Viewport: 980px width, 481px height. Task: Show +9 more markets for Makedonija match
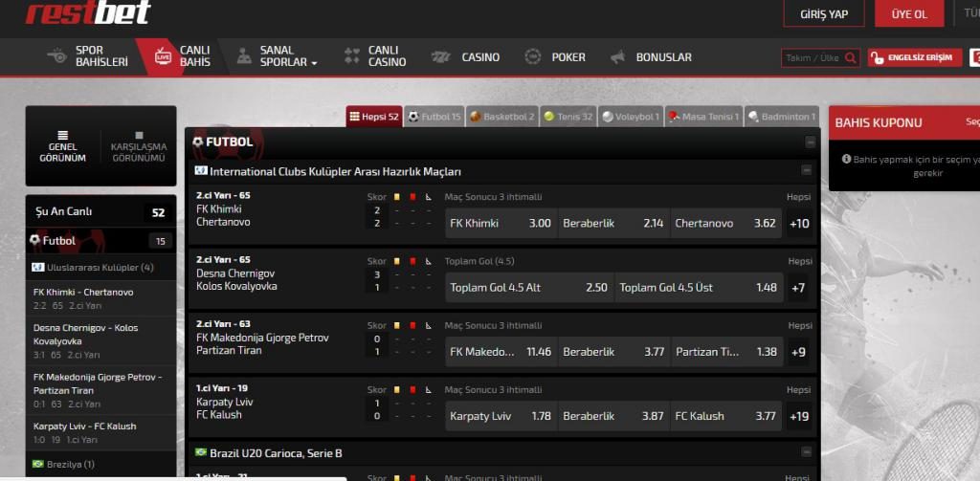799,352
